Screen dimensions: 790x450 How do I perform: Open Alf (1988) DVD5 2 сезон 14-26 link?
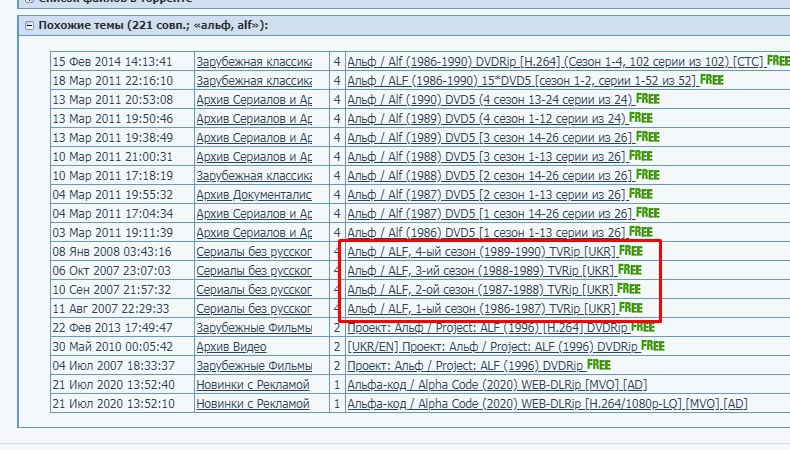[491, 176]
